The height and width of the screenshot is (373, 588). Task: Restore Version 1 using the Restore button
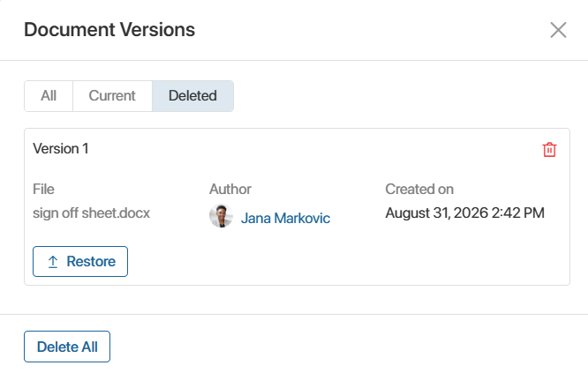pyautogui.click(x=80, y=261)
